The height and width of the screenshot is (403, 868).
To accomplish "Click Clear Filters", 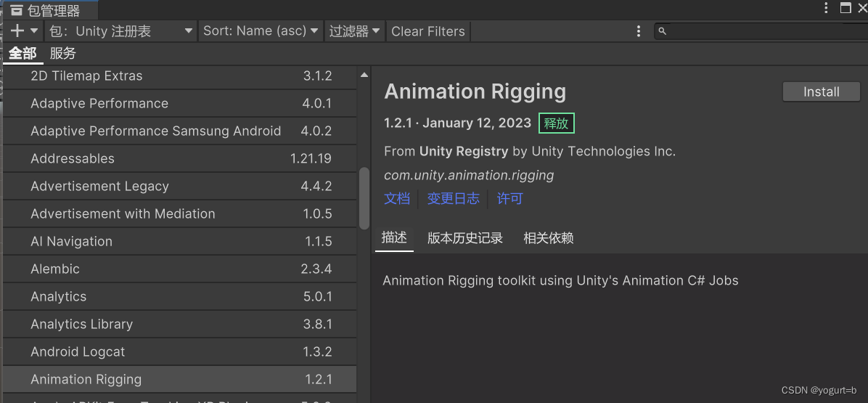I will pos(428,31).
